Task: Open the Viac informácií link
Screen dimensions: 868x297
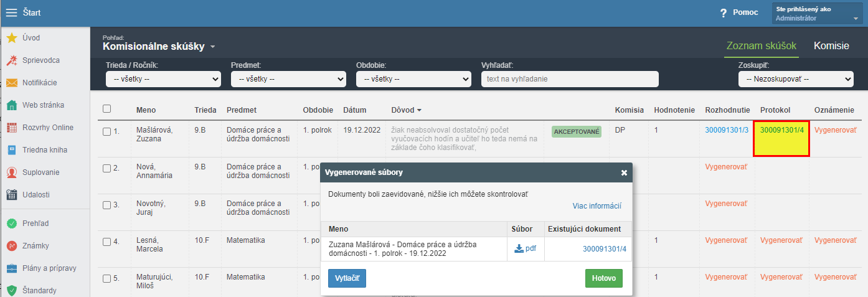Action: 597,206
